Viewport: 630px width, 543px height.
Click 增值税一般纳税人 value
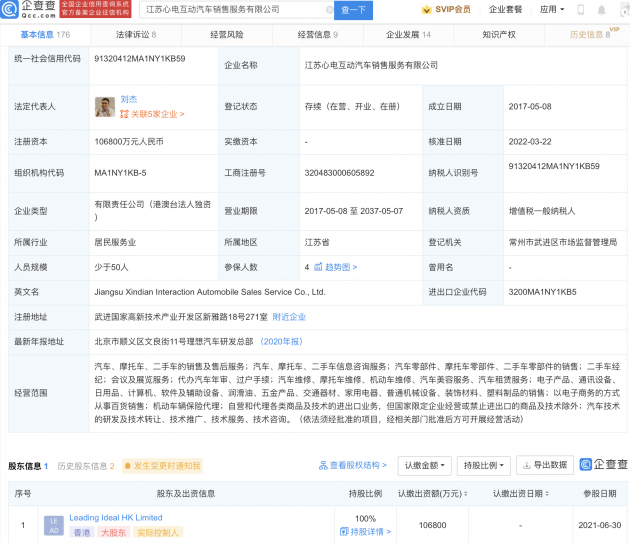[542, 211]
